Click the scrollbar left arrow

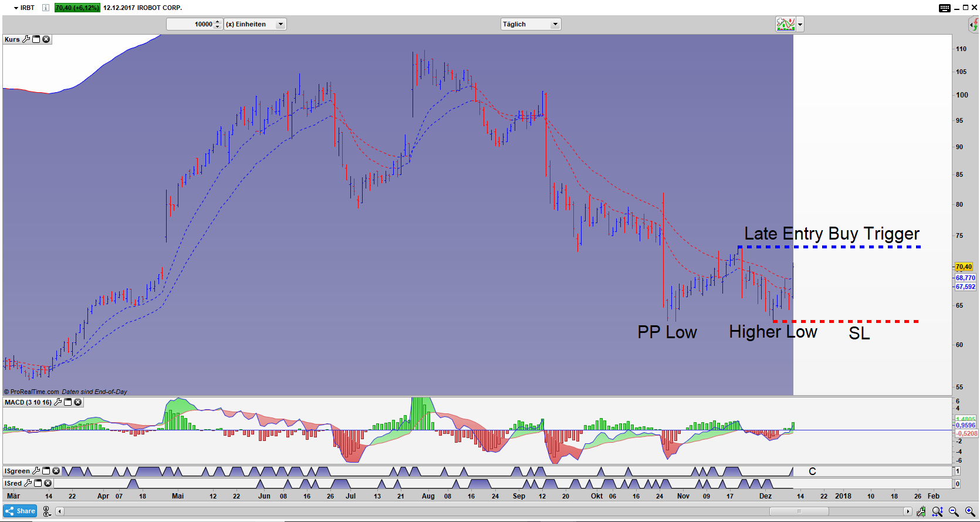(59, 511)
